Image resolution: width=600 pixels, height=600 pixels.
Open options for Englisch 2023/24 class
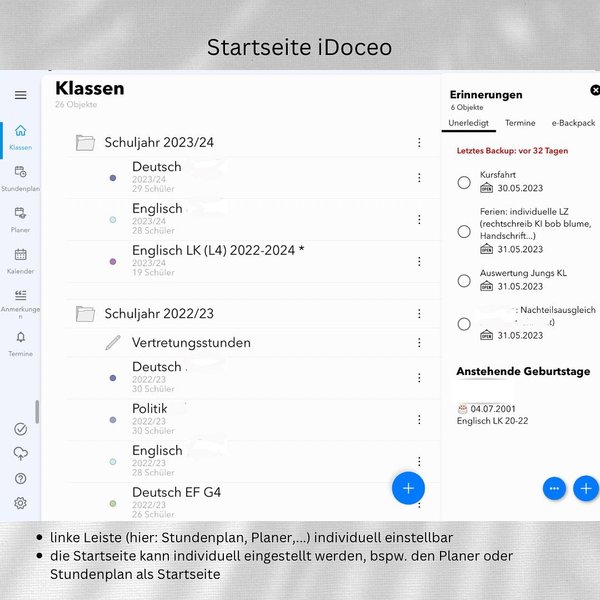click(x=419, y=219)
